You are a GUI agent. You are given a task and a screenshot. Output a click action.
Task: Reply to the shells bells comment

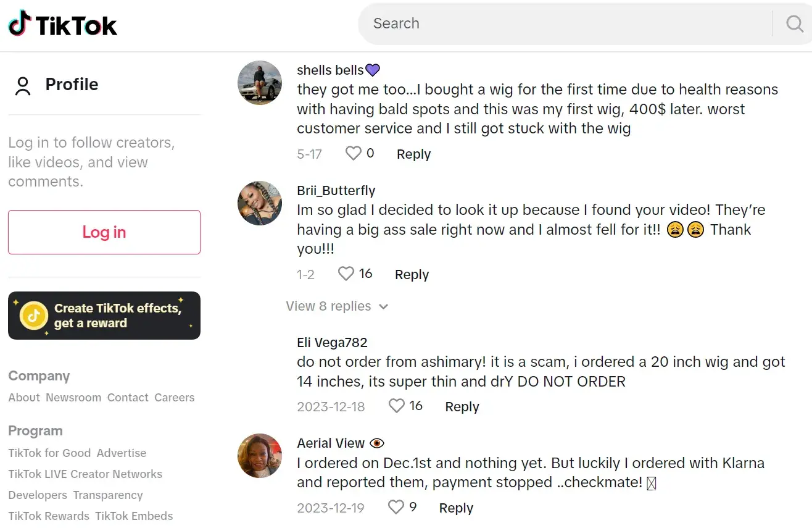tap(413, 154)
